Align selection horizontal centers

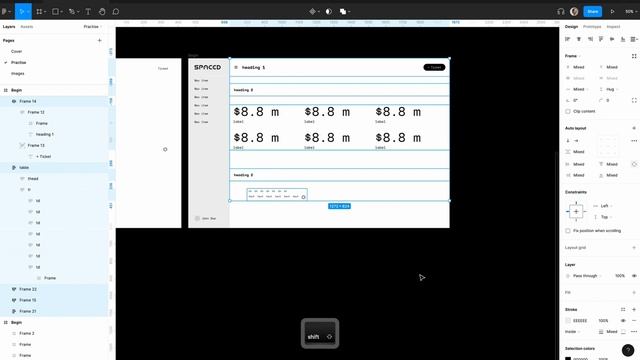point(579,39)
